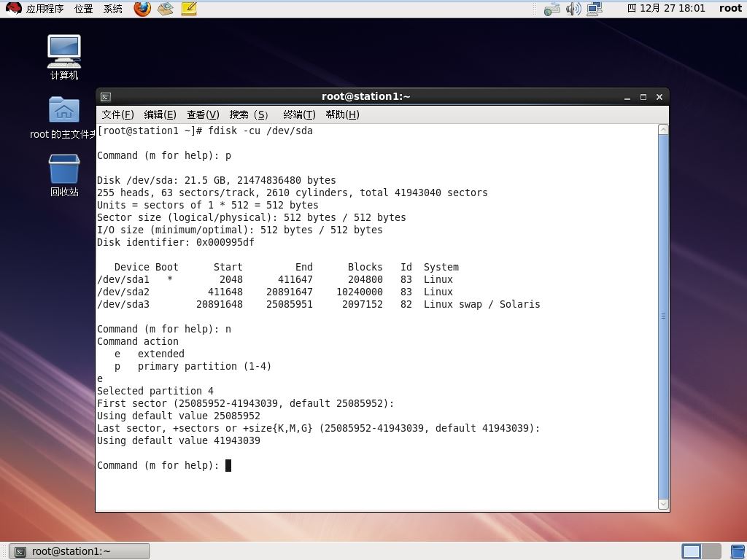Click 'Using default value 41943039' line
The image size is (747, 560).
(x=179, y=440)
